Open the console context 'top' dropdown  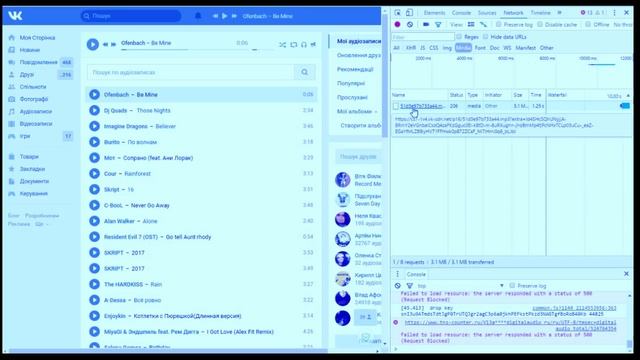(x=461, y=286)
